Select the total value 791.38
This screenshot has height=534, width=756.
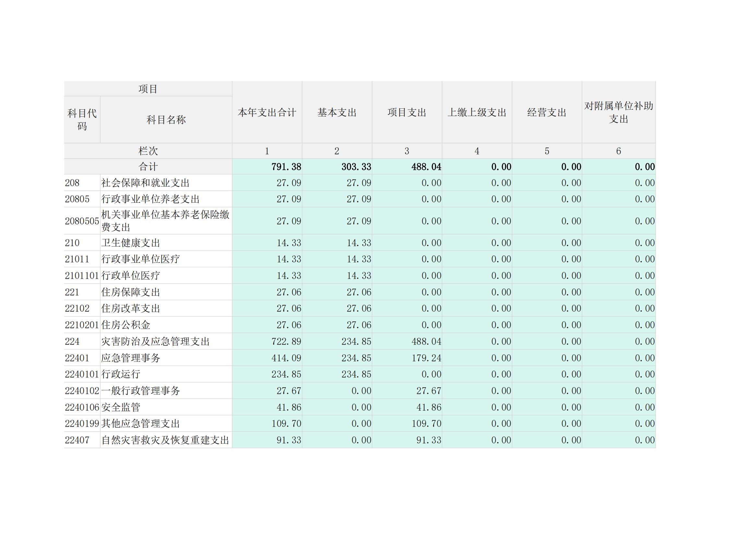[286, 167]
